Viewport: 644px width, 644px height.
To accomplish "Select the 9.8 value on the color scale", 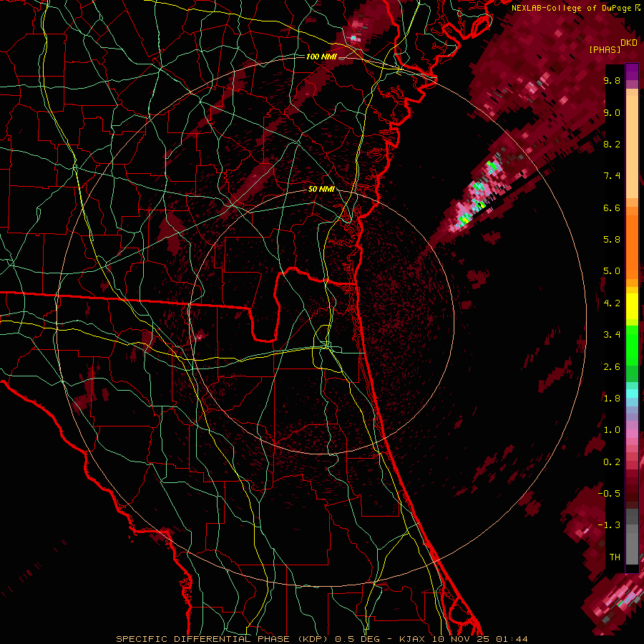I will [x=612, y=80].
